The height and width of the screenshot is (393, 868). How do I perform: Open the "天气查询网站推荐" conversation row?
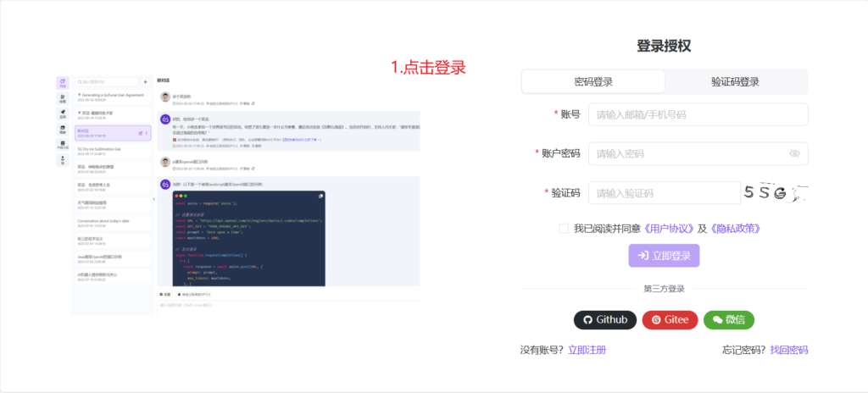pyautogui.click(x=113, y=205)
